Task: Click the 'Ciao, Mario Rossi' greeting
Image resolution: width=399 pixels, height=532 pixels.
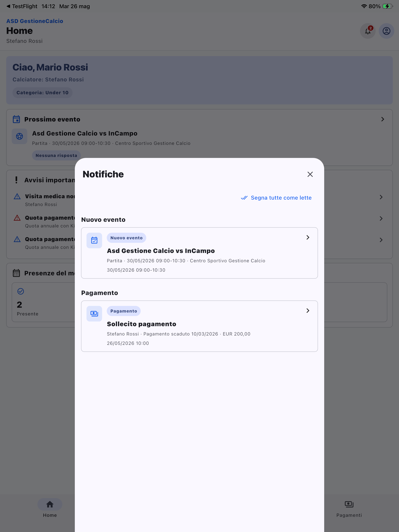Action: (x=50, y=67)
